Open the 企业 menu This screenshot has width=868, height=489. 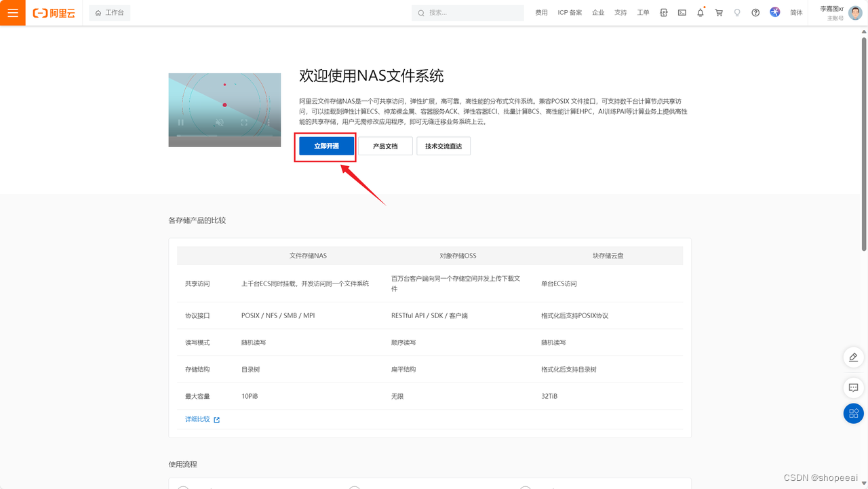click(598, 13)
